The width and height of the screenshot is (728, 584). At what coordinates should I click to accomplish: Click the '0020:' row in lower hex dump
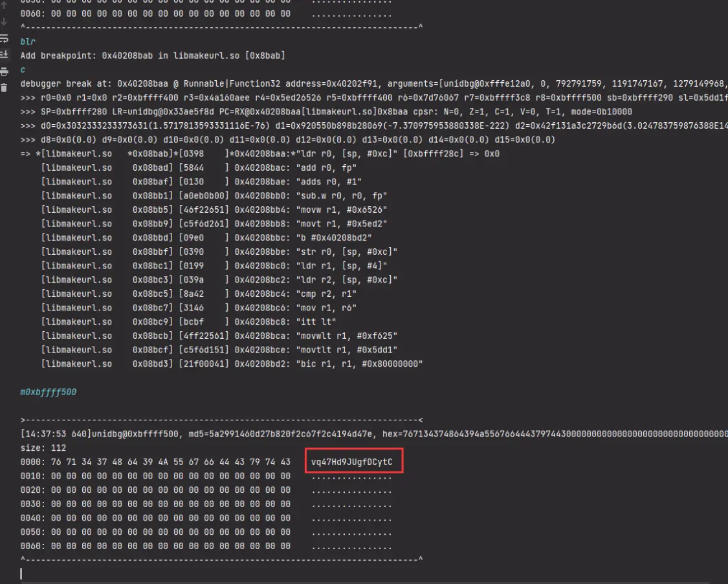pyautogui.click(x=206, y=490)
